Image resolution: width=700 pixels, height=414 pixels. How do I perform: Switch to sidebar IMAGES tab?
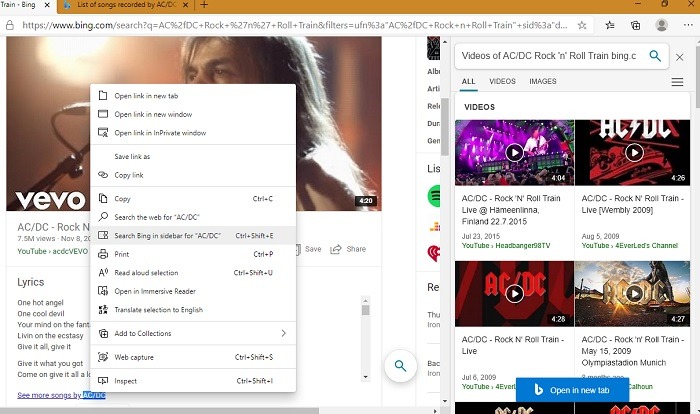click(x=542, y=81)
